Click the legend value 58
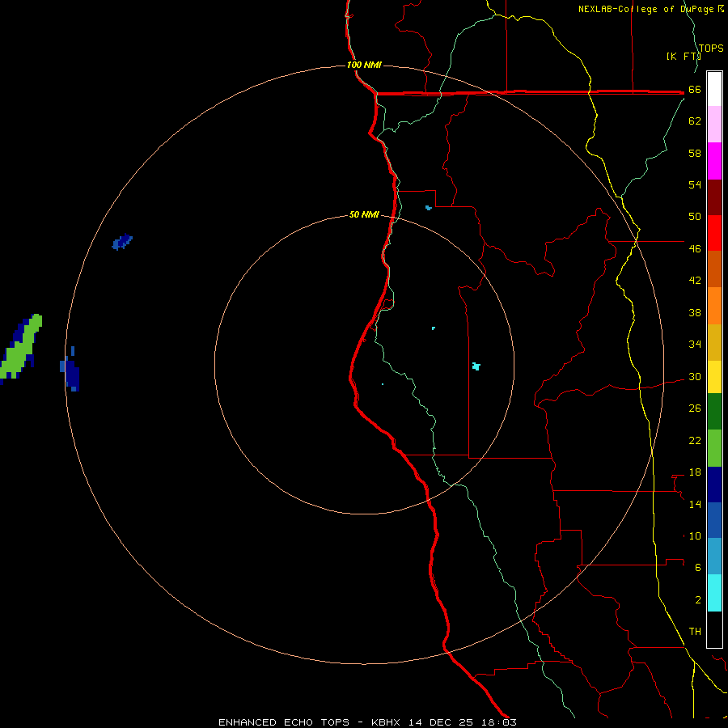The width and height of the screenshot is (728, 728). 695,153
